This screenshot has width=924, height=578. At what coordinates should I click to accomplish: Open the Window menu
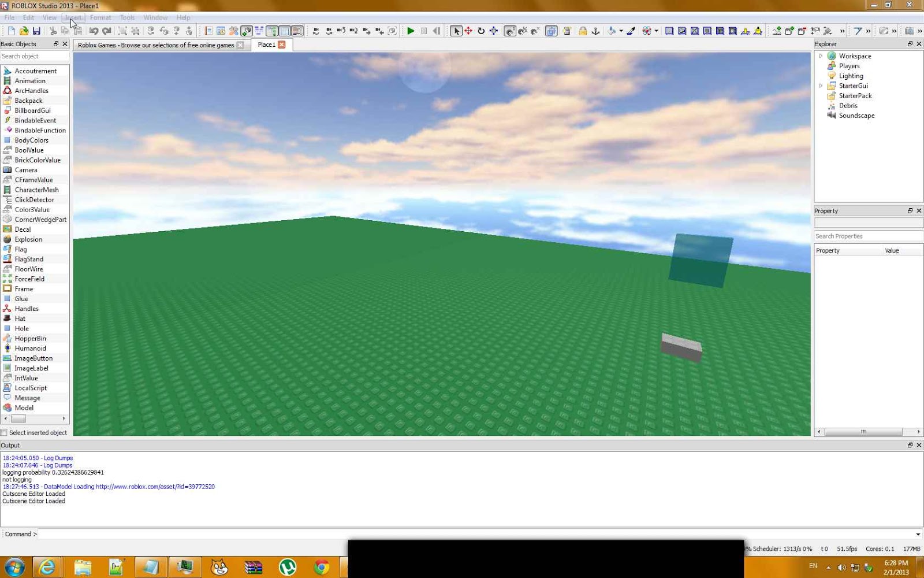pyautogui.click(x=155, y=17)
